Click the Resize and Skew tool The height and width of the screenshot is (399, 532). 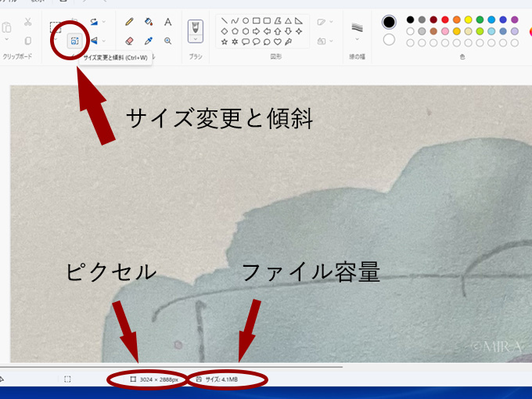(x=74, y=41)
